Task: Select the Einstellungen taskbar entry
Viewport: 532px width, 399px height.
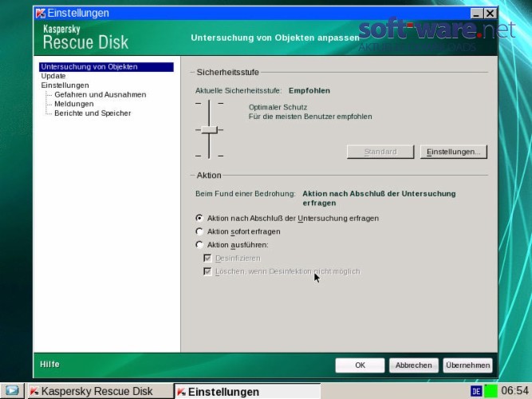Action: (247, 391)
